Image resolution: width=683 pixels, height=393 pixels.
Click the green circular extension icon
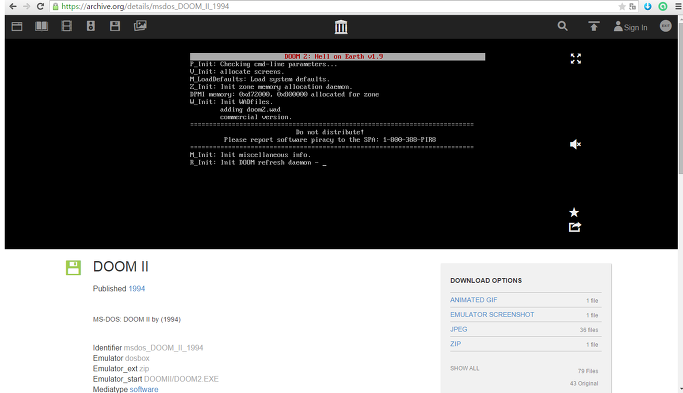pyautogui.click(x=663, y=6)
